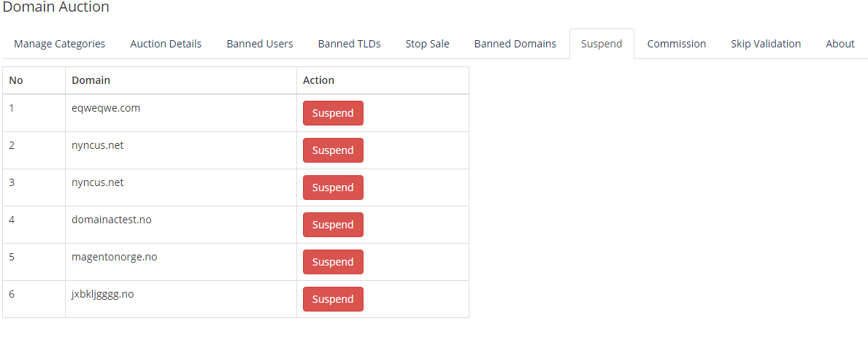Open the Banned Users tab
The width and height of the screenshot is (868, 340).
click(x=260, y=44)
